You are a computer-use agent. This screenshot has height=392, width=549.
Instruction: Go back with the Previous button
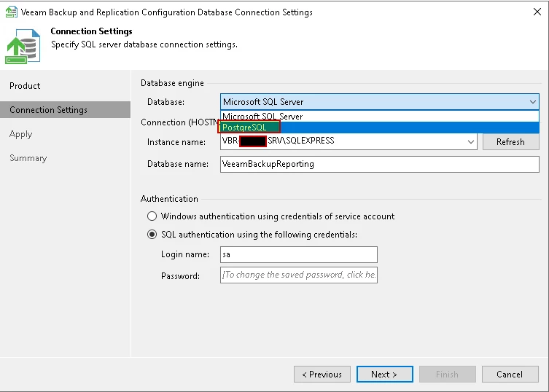click(322, 375)
